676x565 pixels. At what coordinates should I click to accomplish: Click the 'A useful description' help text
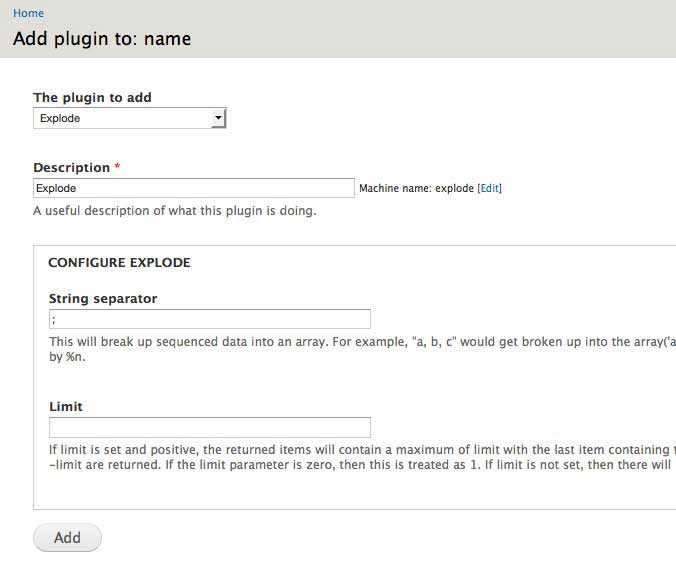174,210
